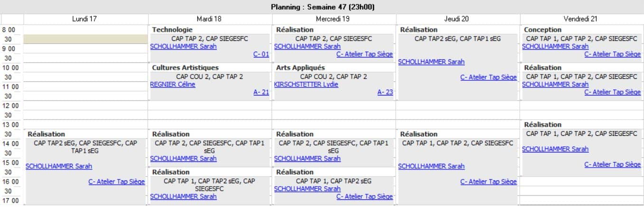Open the Cultures Artistiques course block
644x207 pixels.
pos(185,68)
